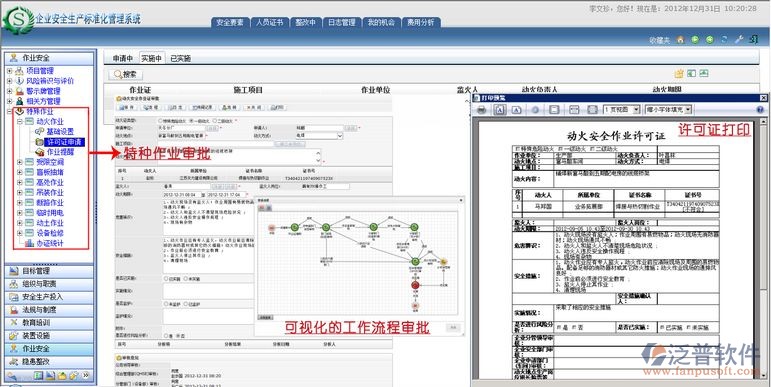This screenshot has height=387, width=771.
Task: Click the exit/logout icon at top right
Action: pyautogui.click(x=753, y=40)
